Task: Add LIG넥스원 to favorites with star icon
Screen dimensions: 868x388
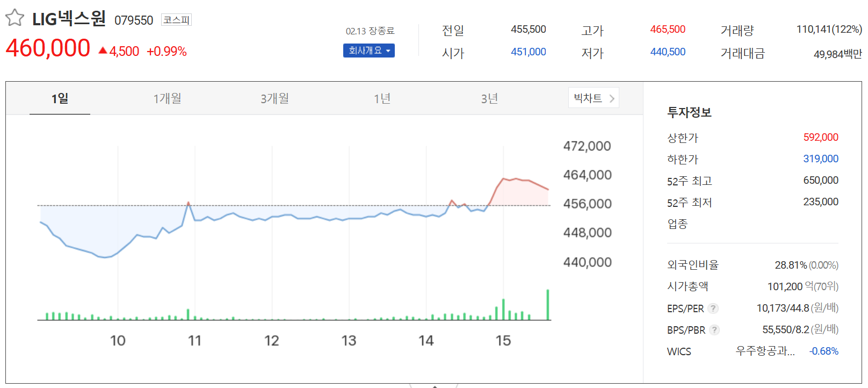Action: [x=15, y=18]
